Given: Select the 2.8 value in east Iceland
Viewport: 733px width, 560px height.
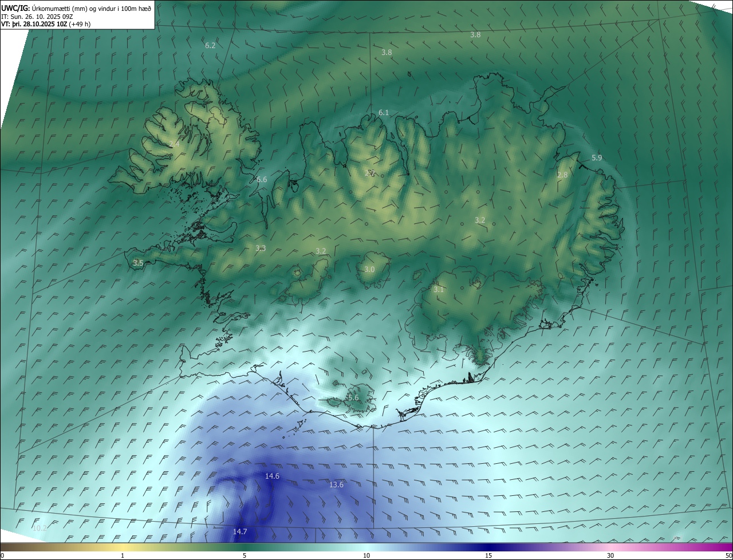Looking at the screenshot, I should coord(562,175).
